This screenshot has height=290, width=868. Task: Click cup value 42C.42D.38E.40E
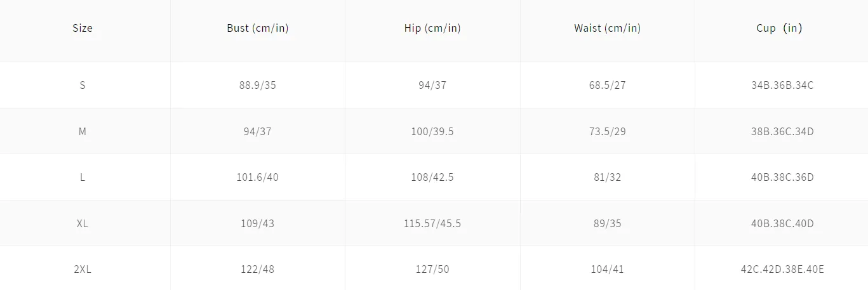(782, 269)
